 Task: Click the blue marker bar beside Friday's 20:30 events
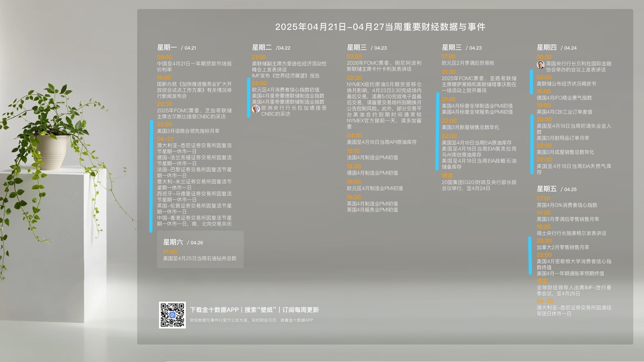[x=530, y=256]
